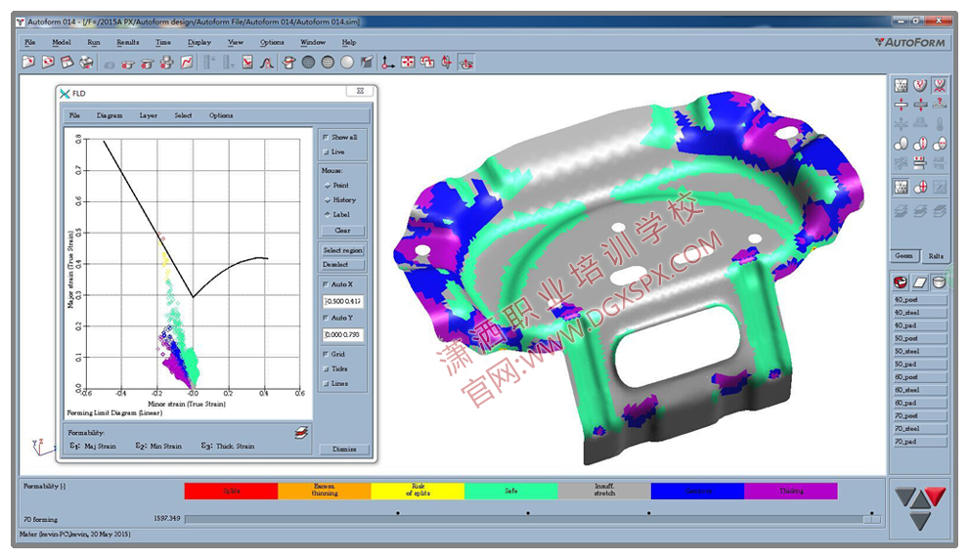This screenshot has height=560, width=970.
Task: Click the bottom downward triangle in the navigation cluster
Action: click(920, 521)
